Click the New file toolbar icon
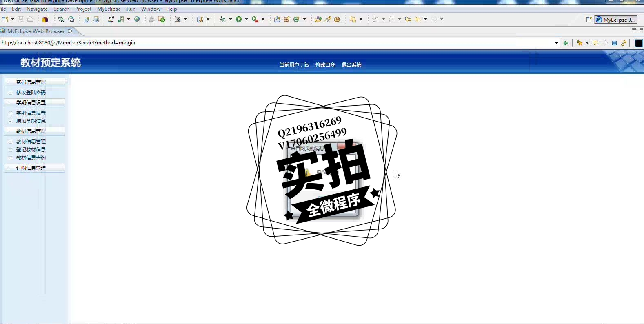This screenshot has height=324, width=644. (5, 19)
